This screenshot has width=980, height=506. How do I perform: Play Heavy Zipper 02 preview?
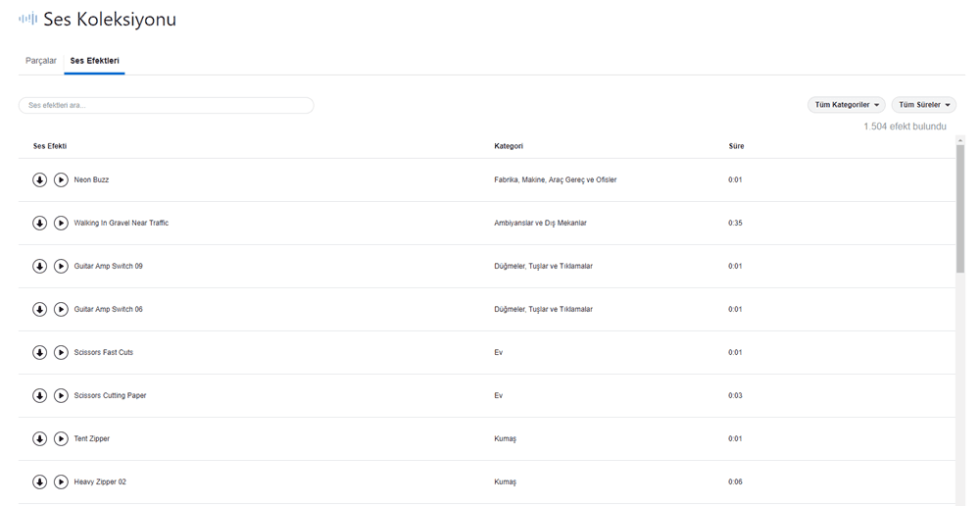click(x=61, y=482)
